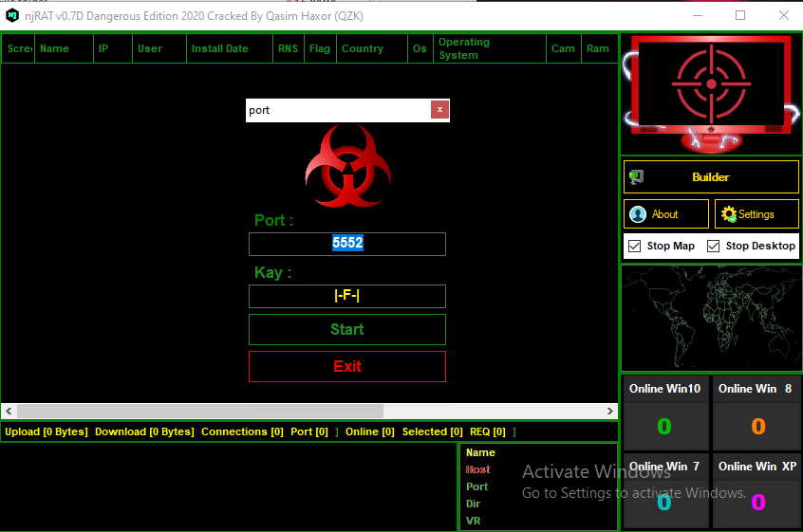Click the Operating System column header
Screen dimensions: 803x532
(489, 49)
